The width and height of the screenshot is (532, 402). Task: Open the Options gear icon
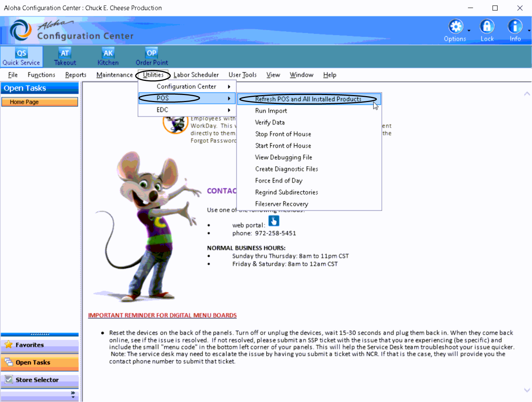click(x=456, y=27)
